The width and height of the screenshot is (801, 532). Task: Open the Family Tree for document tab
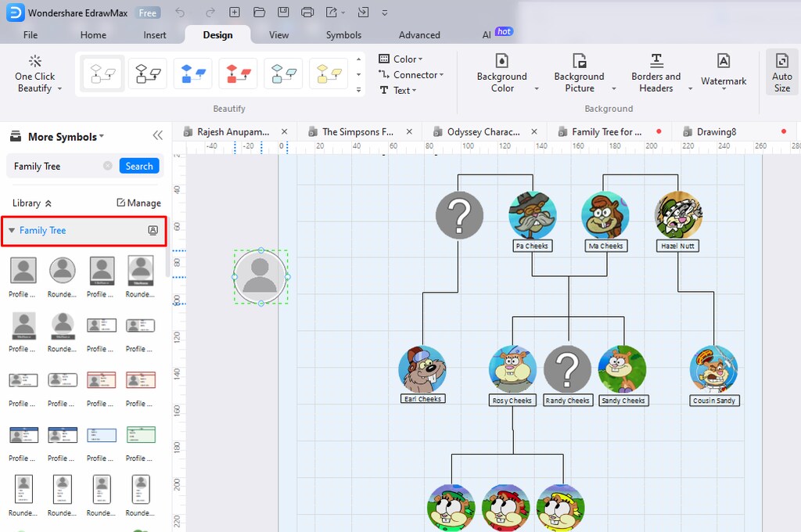tap(606, 132)
